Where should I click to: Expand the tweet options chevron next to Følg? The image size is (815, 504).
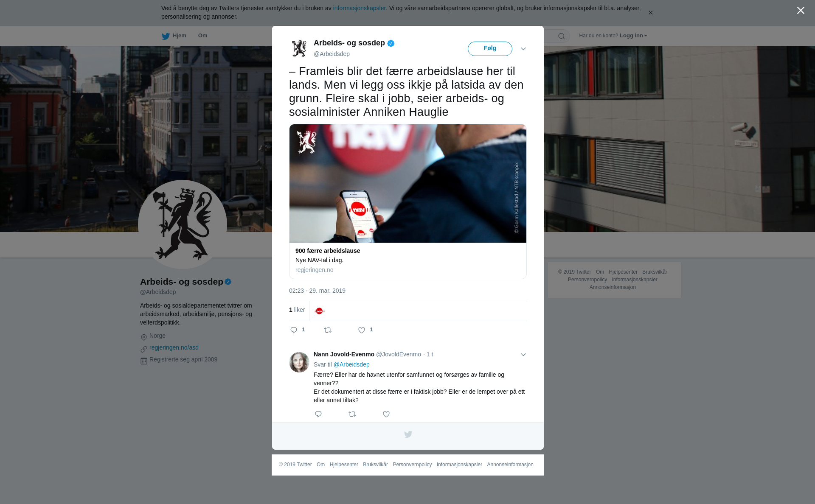click(523, 49)
